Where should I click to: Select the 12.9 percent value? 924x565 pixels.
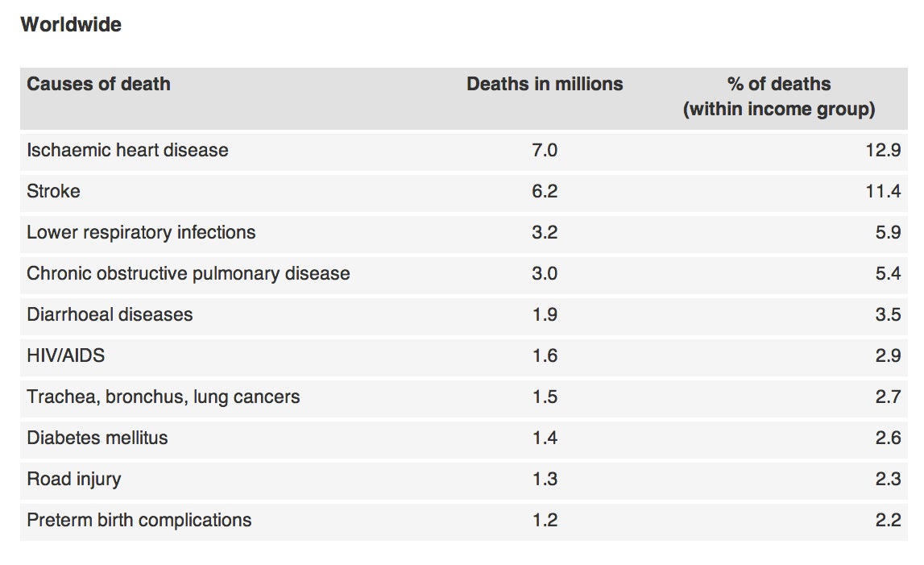pos(883,151)
